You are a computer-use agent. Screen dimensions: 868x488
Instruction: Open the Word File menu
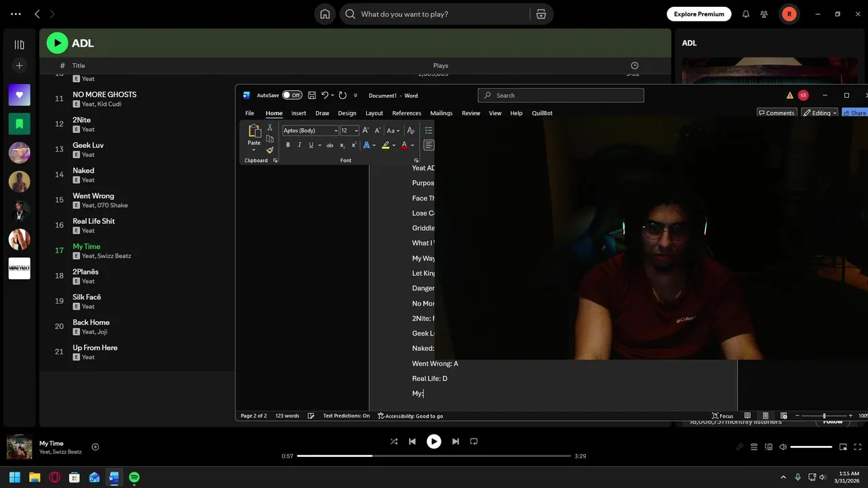pos(250,113)
